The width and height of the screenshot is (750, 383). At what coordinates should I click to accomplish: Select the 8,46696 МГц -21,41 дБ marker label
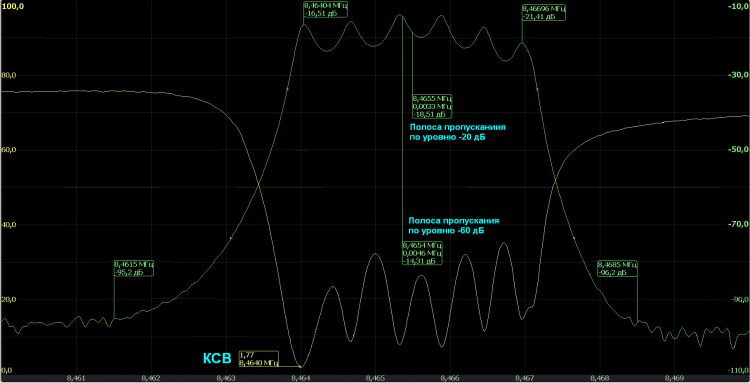(x=544, y=12)
